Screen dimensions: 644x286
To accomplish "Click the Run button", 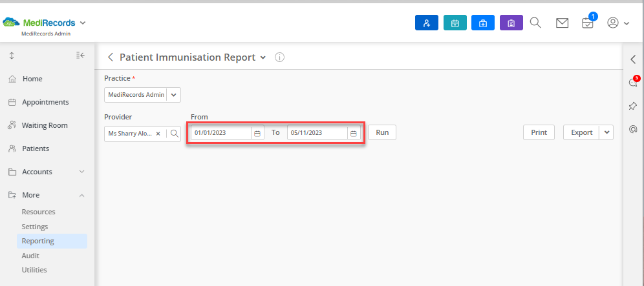I will [x=382, y=132].
